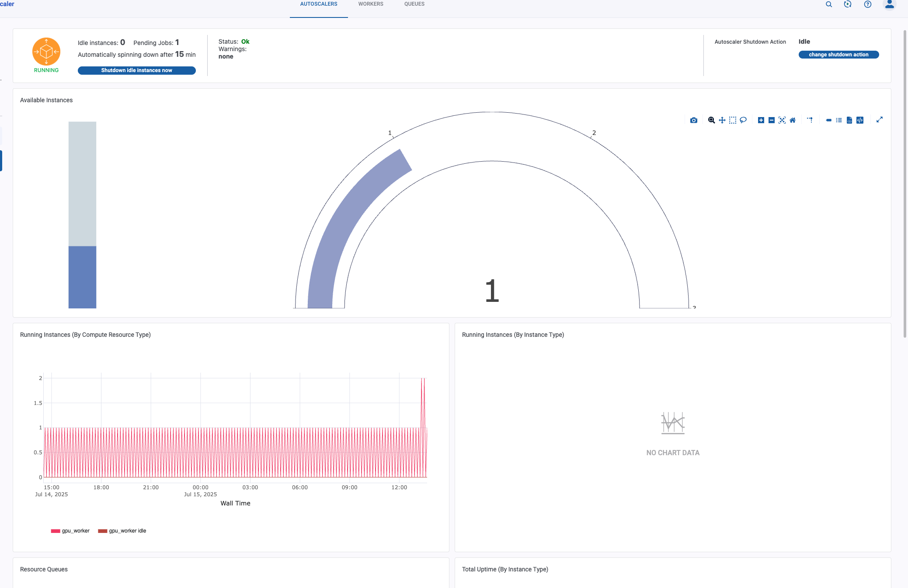Click Running Instances (By Compute Resource Type) title
The image size is (908, 588).
[x=85, y=335]
